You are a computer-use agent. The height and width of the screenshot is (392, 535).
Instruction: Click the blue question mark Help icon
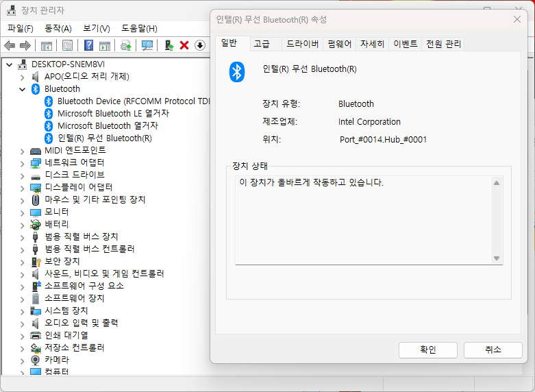[x=89, y=45]
